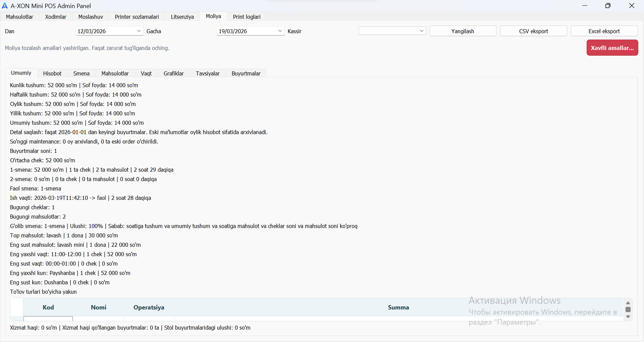
Task: Select the Litsenziya tab
Action: (x=182, y=17)
